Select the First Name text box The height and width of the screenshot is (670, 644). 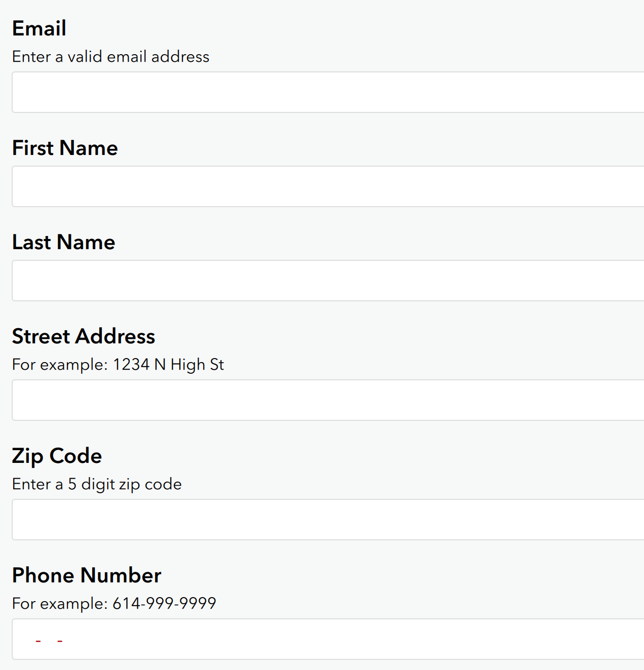(x=328, y=186)
